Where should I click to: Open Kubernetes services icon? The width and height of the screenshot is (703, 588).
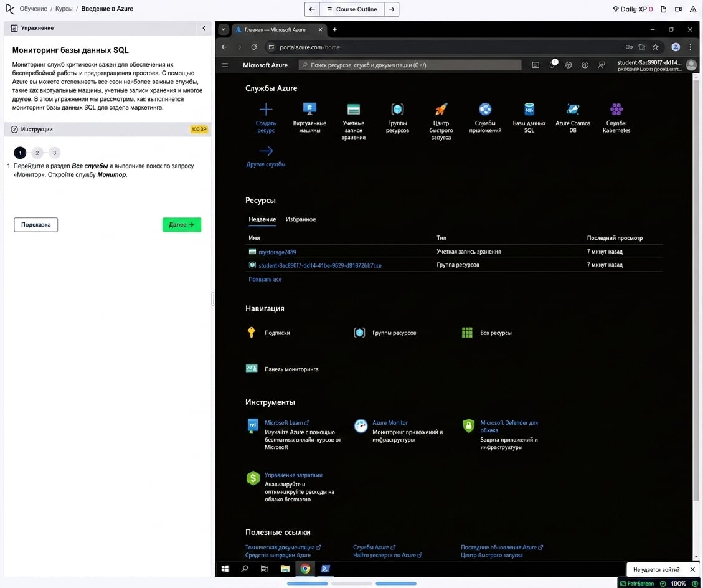(616, 109)
